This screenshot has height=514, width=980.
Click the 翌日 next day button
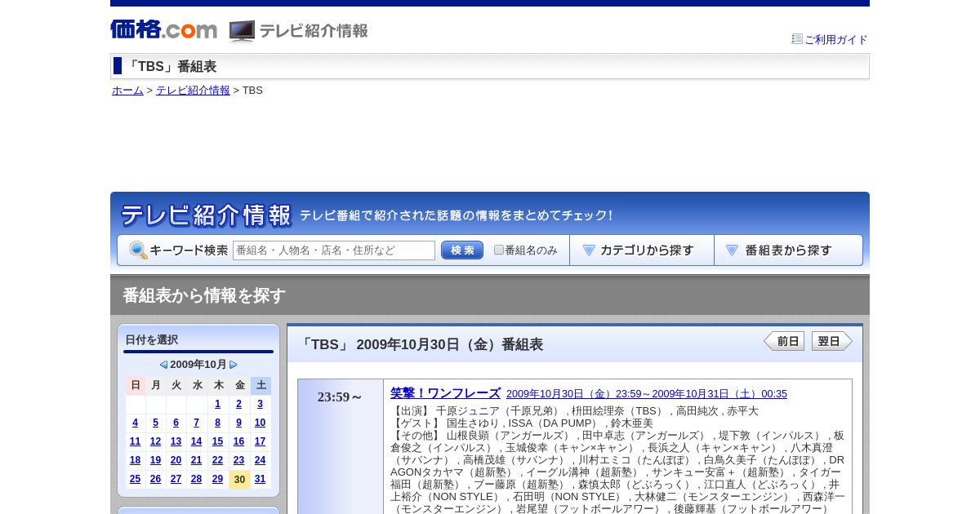pos(832,341)
